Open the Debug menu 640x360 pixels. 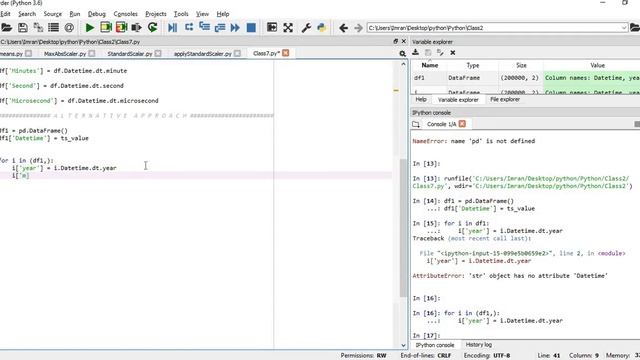click(x=97, y=14)
